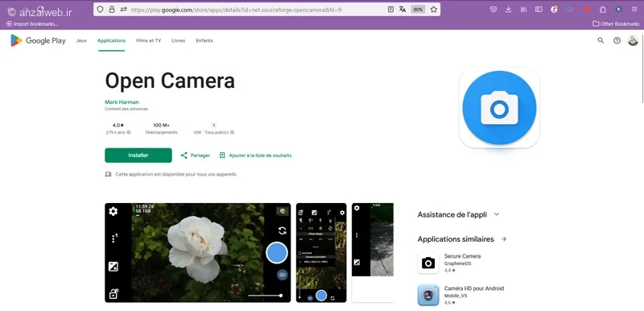Toggle the browser sidebar icon
644x311 pixels.
(539, 10)
